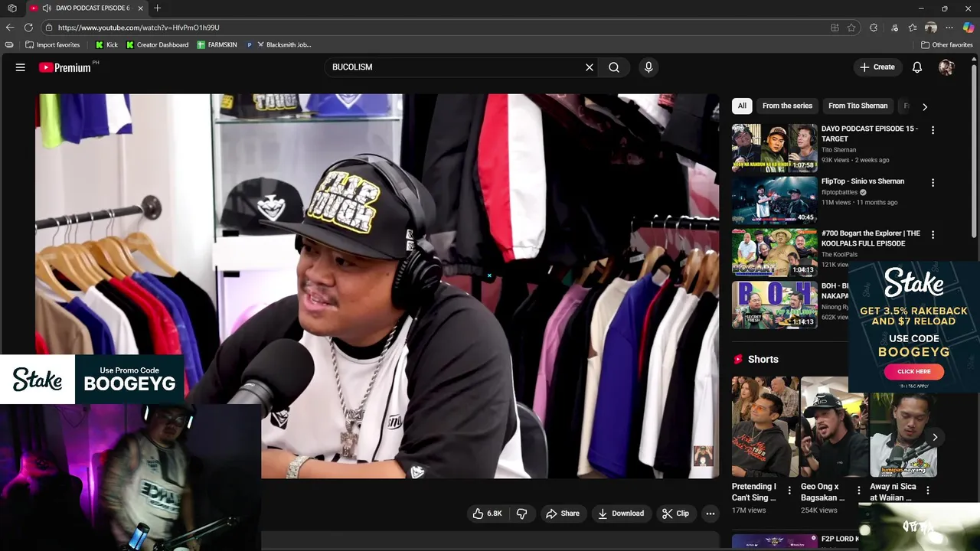This screenshot has width=980, height=551.
Task: Select the From the series chip
Action: [x=787, y=106]
